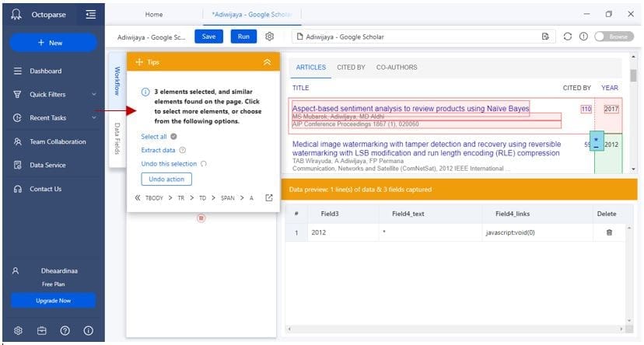The image size is (644, 345).
Task: Collapse the Tips panel chevron
Action: coord(267,62)
